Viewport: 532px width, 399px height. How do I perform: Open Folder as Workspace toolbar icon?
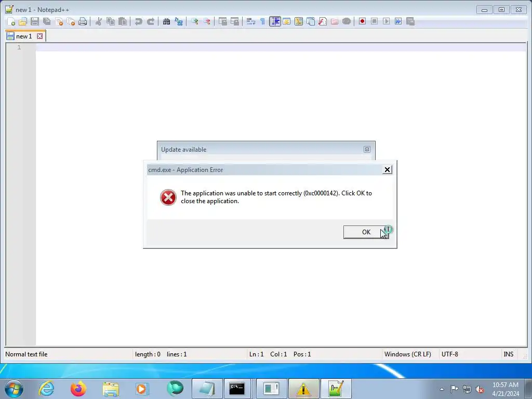point(335,21)
